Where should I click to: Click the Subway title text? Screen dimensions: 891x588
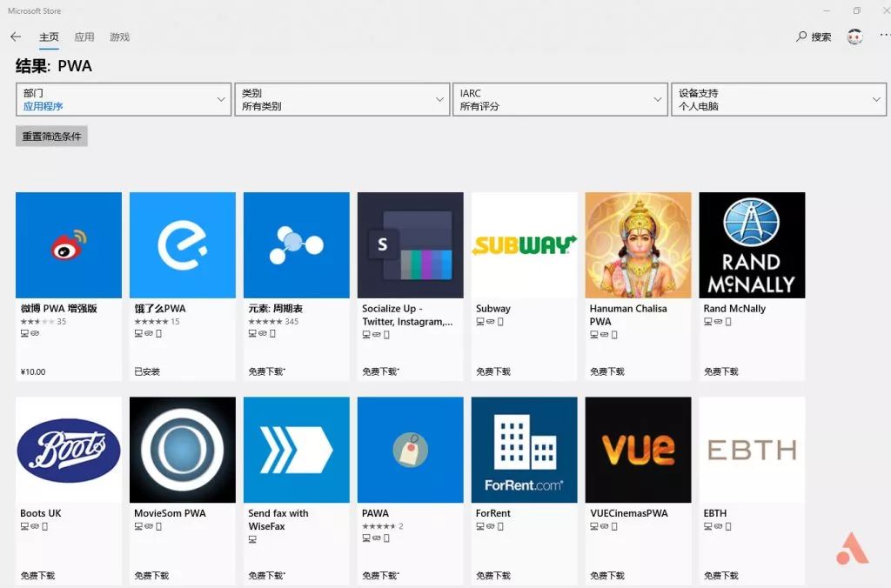(492, 309)
